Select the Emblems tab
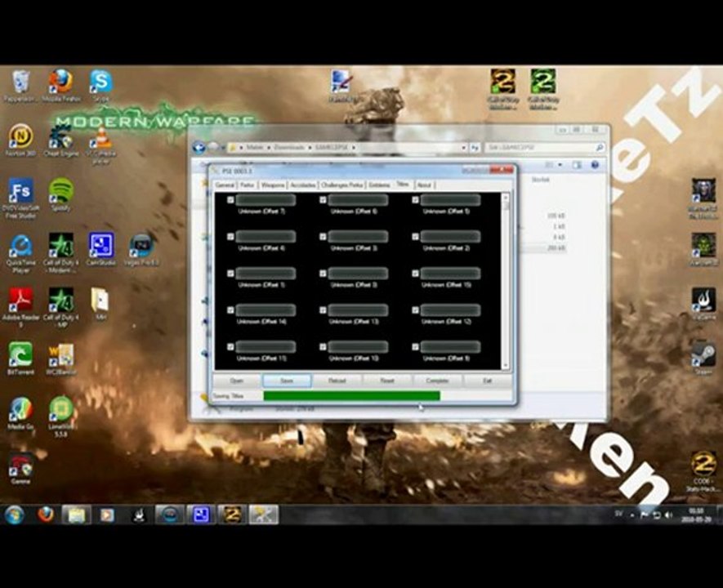 380,185
